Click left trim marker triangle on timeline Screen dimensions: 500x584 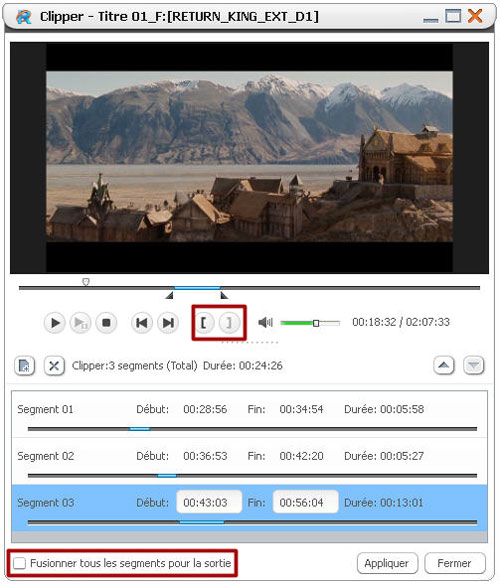[x=170, y=295]
